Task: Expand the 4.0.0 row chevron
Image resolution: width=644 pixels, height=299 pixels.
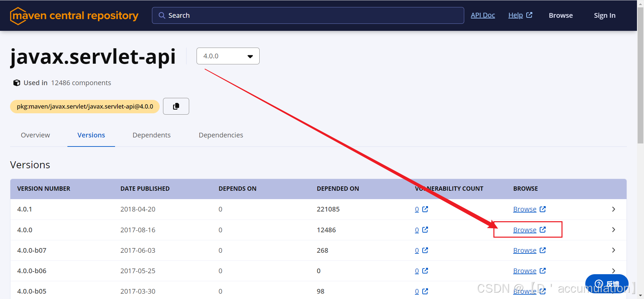Action: coord(613,230)
